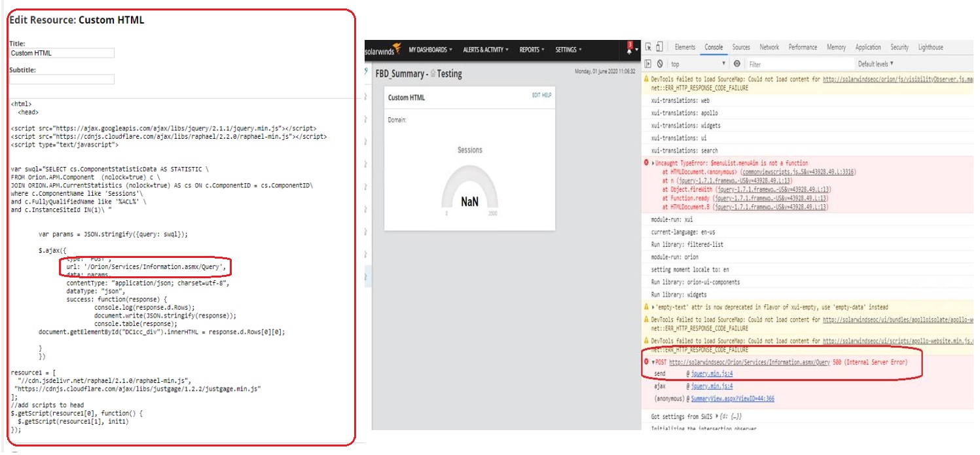Screen dimensions: 980x455
Task: Show the console sidebar icon
Action: click(648, 64)
